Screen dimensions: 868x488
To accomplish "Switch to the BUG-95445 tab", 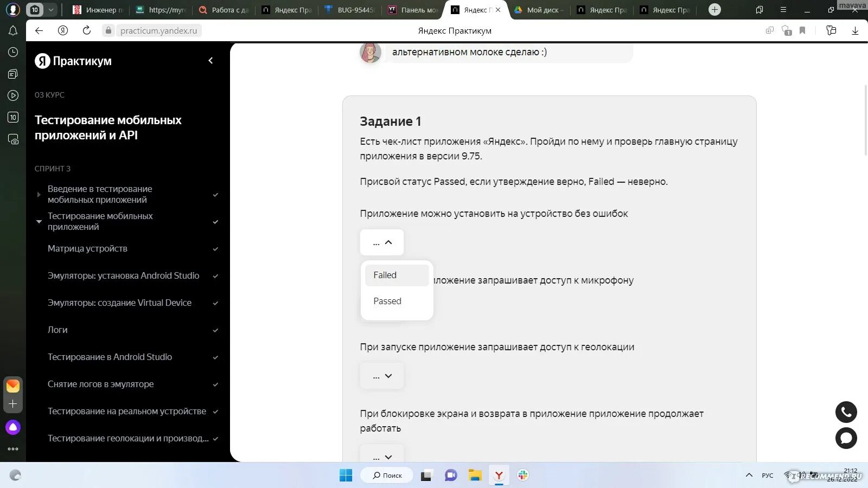I will (x=349, y=10).
